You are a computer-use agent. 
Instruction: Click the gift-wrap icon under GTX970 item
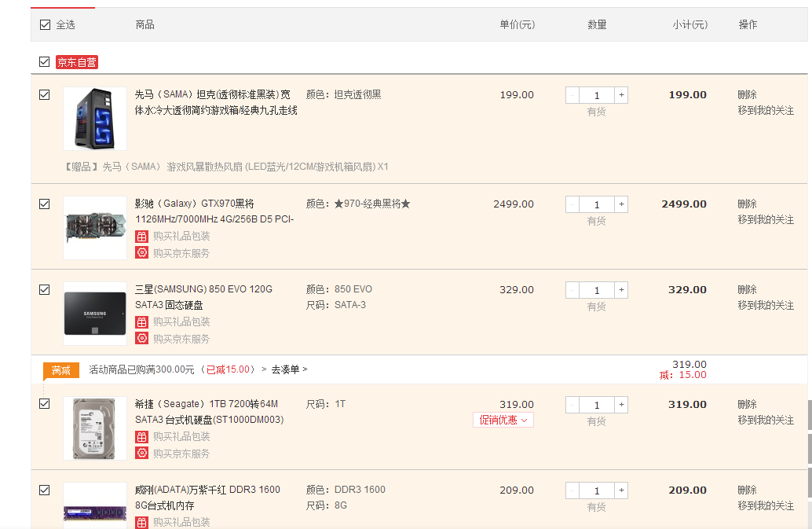142,237
